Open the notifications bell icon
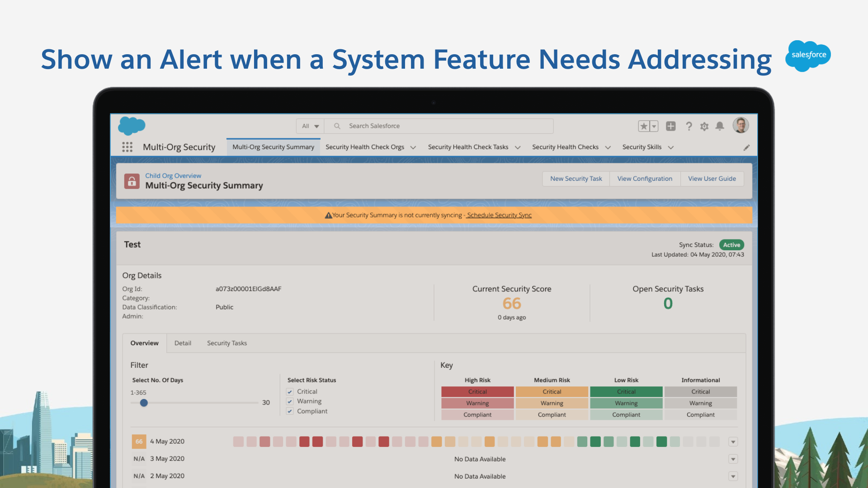Viewport: 868px width, 488px height. point(720,126)
